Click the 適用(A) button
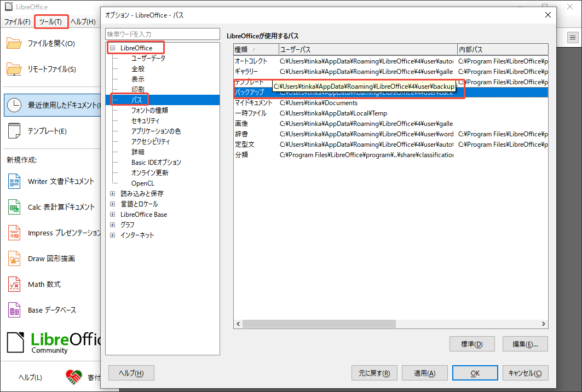Image resolution: width=582 pixels, height=392 pixels. tap(425, 373)
